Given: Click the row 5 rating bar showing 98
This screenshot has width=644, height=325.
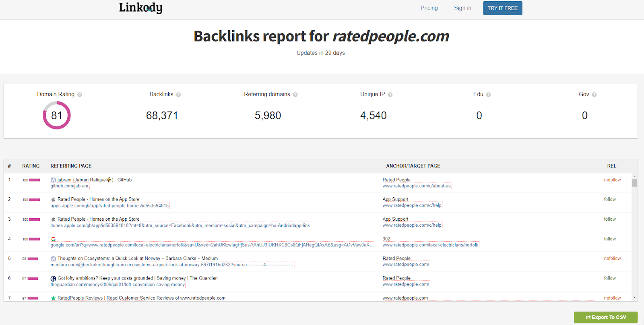Looking at the screenshot, I should pos(33,259).
